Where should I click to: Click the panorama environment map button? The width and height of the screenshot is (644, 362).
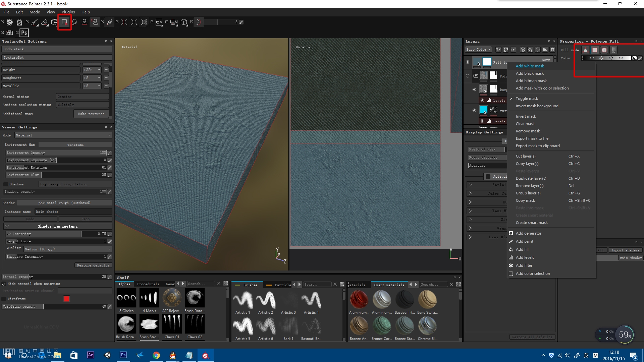click(x=75, y=145)
